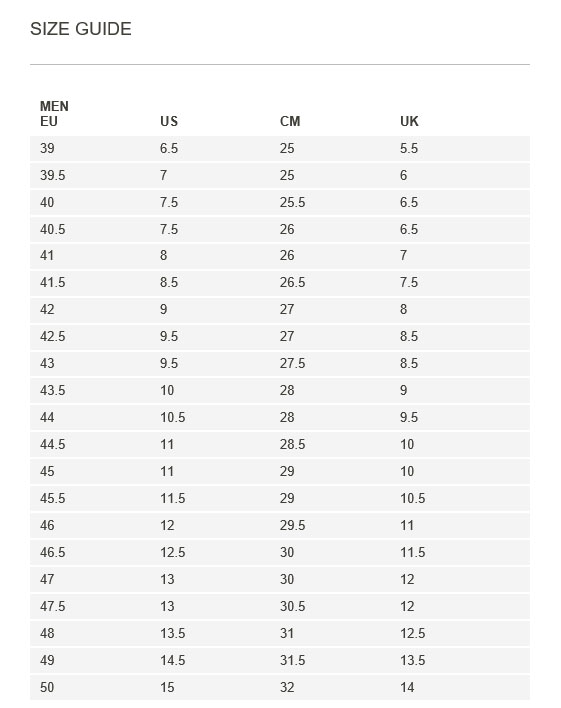Select EU 47.5 cell
This screenshot has height=708, width=561.
click(52, 606)
